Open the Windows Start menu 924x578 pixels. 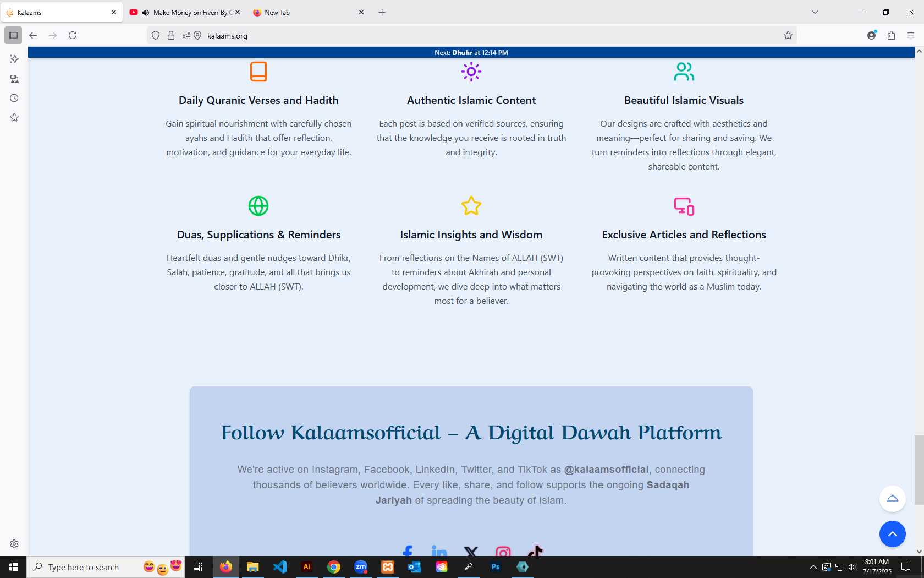point(13,567)
